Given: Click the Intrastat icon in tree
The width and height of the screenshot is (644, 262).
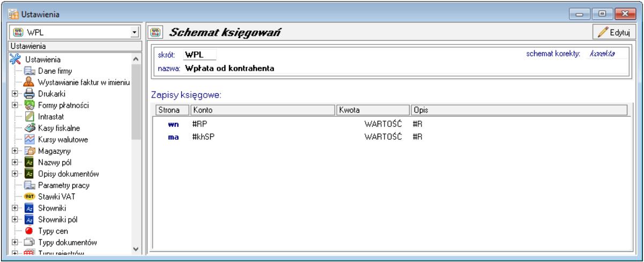Looking at the screenshot, I should coord(29,115).
